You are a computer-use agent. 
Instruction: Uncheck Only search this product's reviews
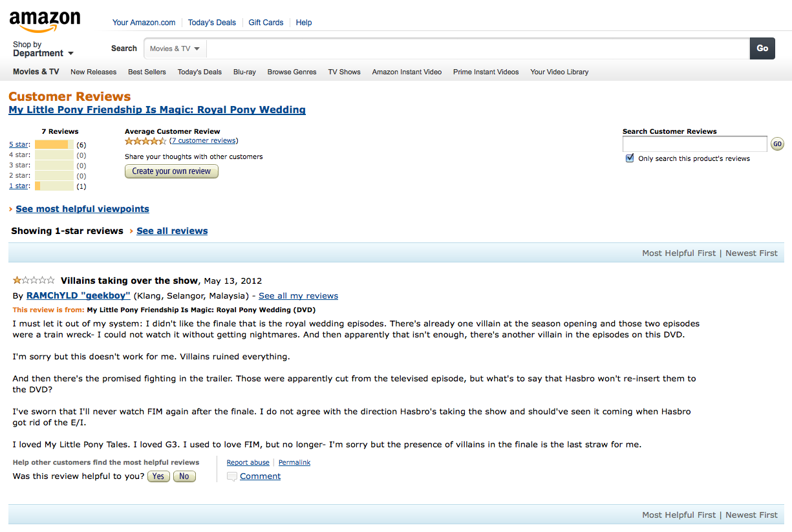(x=630, y=158)
